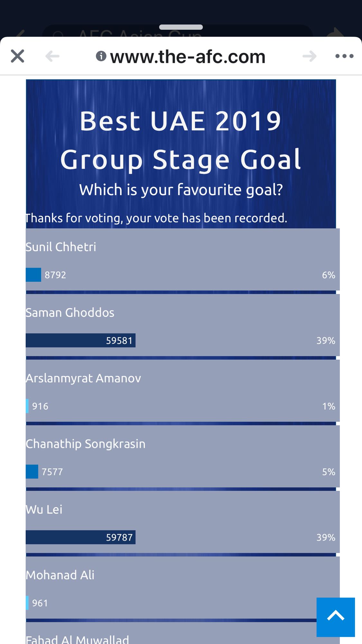This screenshot has width=362, height=644.
Task: Tap the site info icon beside URL
Action: [101, 56]
